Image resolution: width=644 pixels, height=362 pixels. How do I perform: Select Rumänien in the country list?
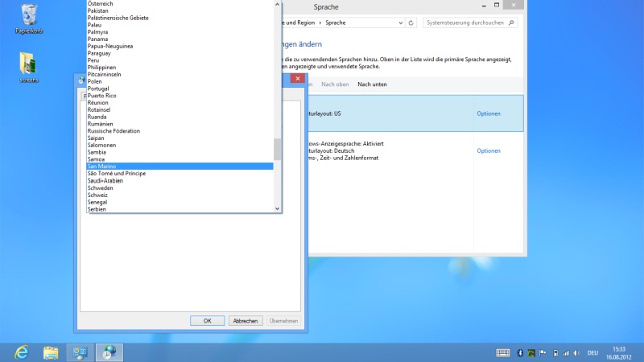click(180, 124)
